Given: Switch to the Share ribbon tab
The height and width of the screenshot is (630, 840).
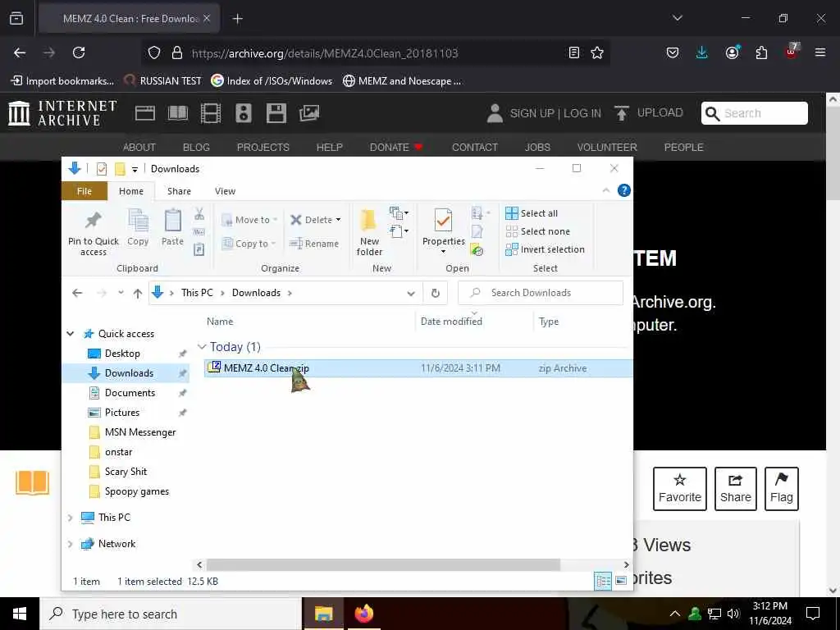Looking at the screenshot, I should [179, 191].
